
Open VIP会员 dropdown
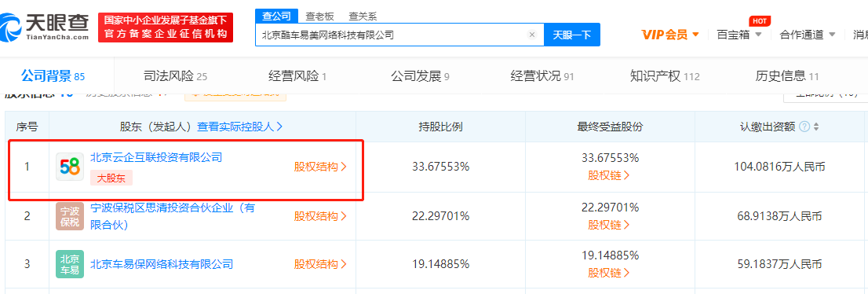point(670,35)
